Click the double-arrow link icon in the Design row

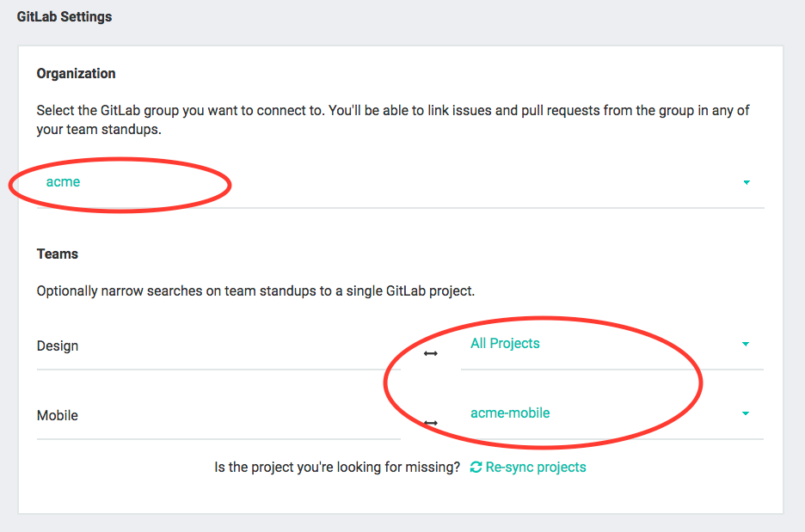pos(430,353)
